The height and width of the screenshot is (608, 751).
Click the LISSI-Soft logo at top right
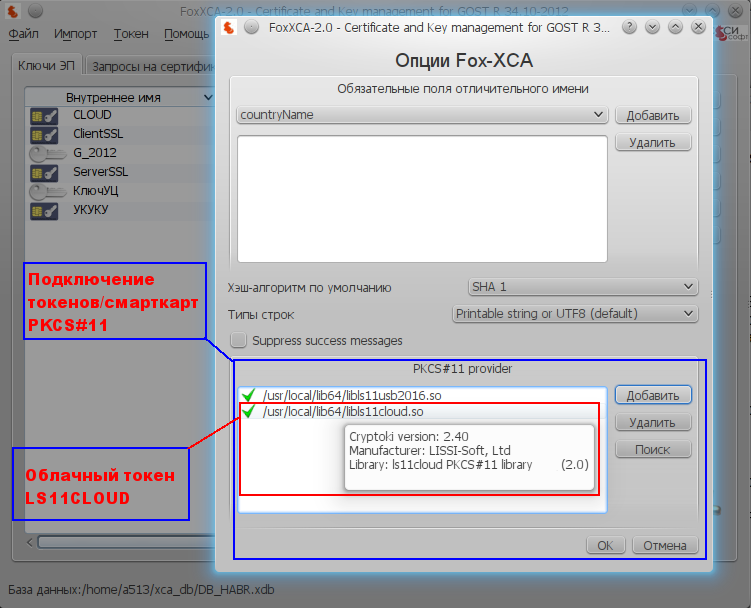[731, 33]
